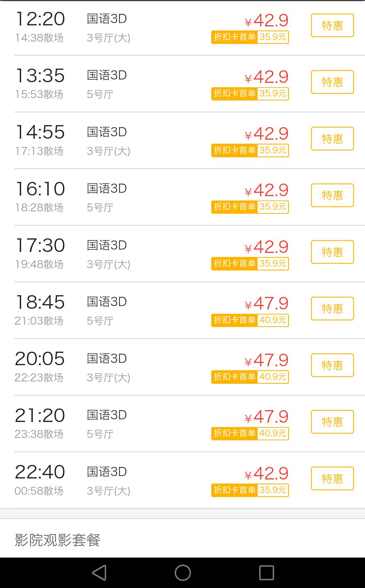Tap Android back navigation icon
The width and height of the screenshot is (365, 588).
[99, 572]
